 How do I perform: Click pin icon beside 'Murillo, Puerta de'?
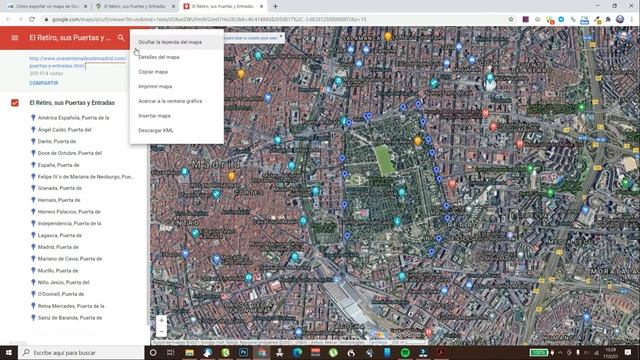tap(33, 271)
